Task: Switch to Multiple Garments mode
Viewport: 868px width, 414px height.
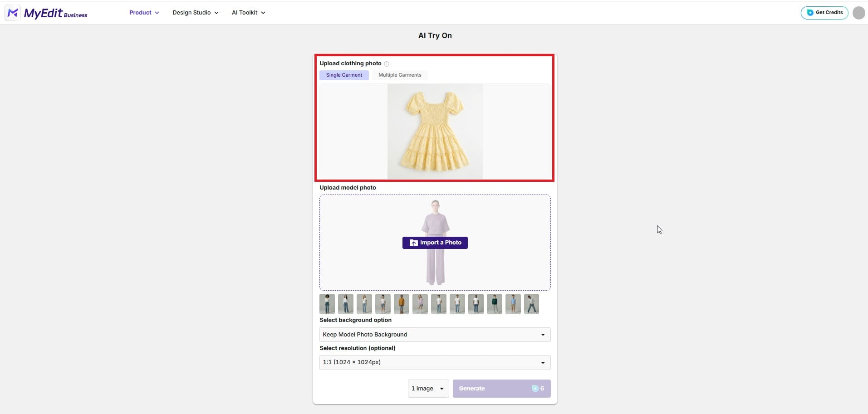Action: pos(399,75)
